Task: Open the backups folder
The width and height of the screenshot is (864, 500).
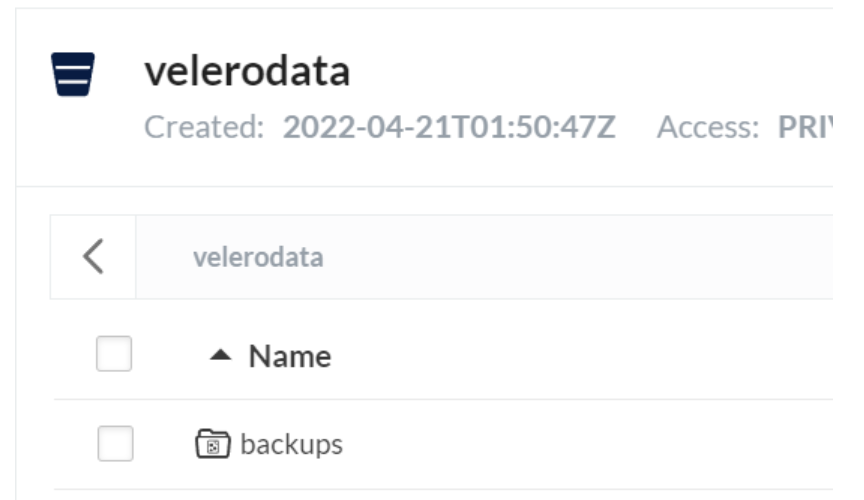Action: (x=291, y=444)
